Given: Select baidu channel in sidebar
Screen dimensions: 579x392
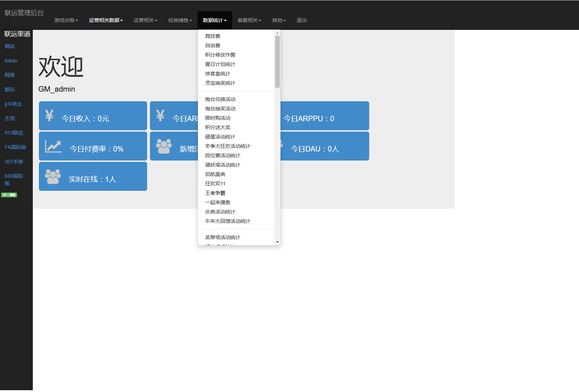Looking at the screenshot, I should click(11, 61).
